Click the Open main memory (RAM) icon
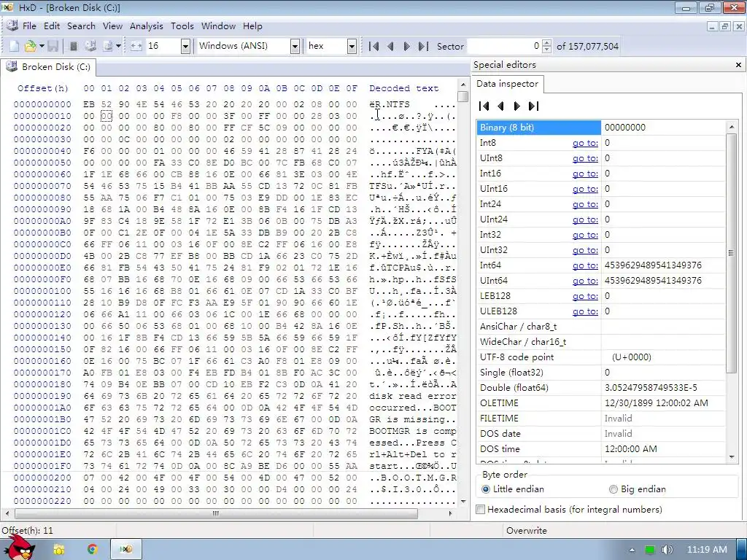Screen dimensions: 747x560 point(74,46)
